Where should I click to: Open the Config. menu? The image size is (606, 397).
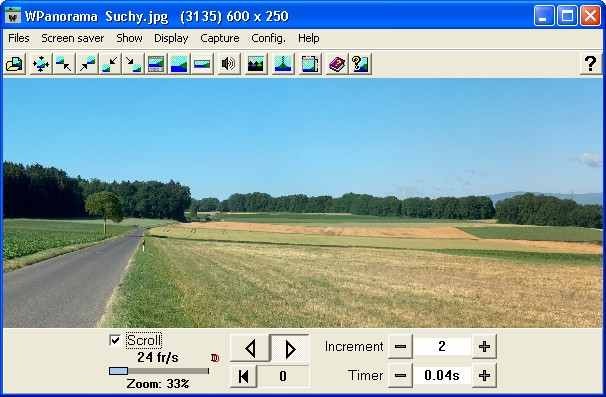(268, 38)
